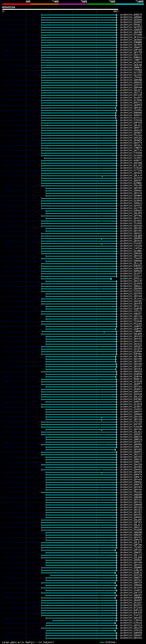Image resolution: width=146 pixels, height=644 pixels.
Task: Select hit label UniRef100_B9GTC2
Action: 131,103
